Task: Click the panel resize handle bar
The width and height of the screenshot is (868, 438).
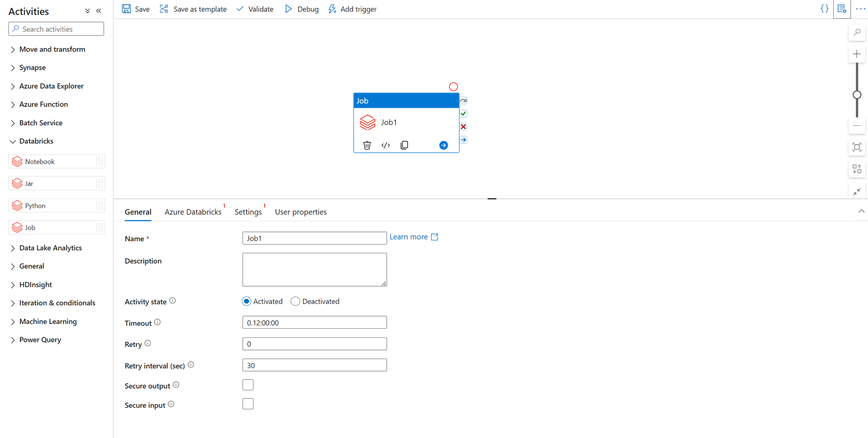Action: (492, 199)
